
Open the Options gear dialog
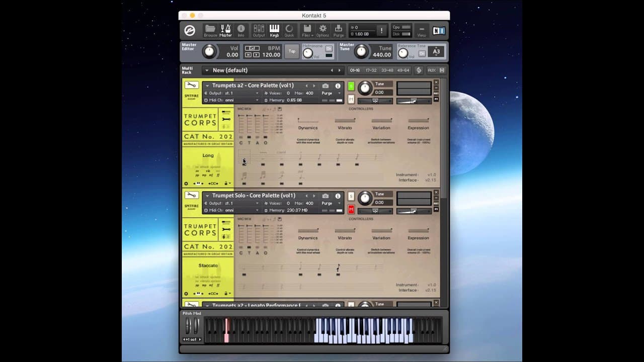(x=323, y=31)
